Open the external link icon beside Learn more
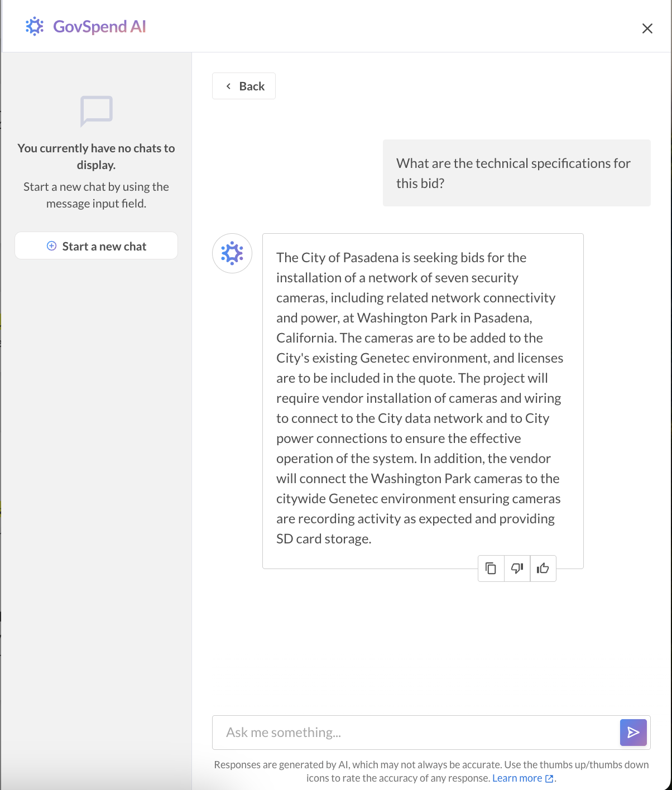672x790 pixels. click(549, 778)
